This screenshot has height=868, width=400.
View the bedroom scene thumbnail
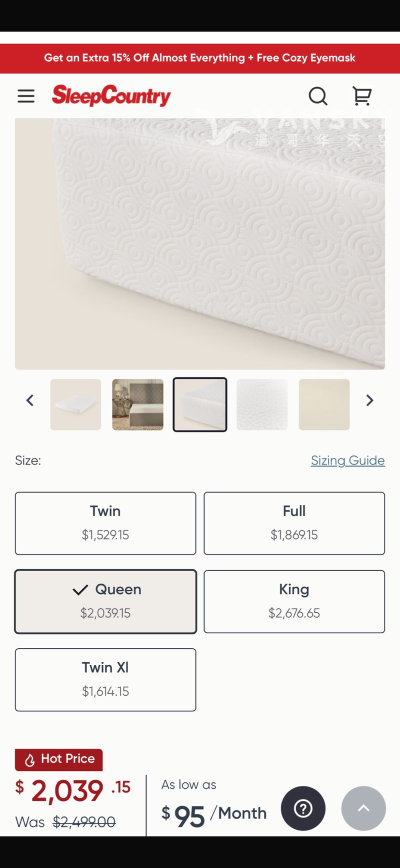point(137,404)
